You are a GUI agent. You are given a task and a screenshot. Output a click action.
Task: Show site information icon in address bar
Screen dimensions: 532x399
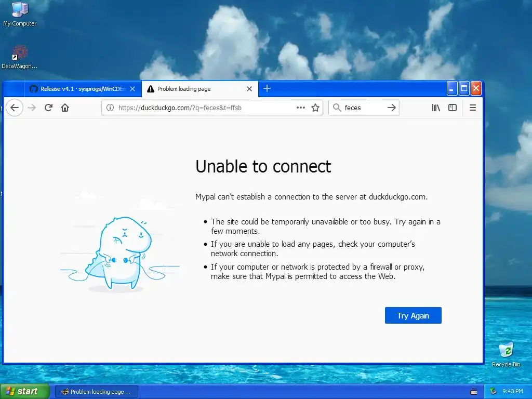point(110,108)
